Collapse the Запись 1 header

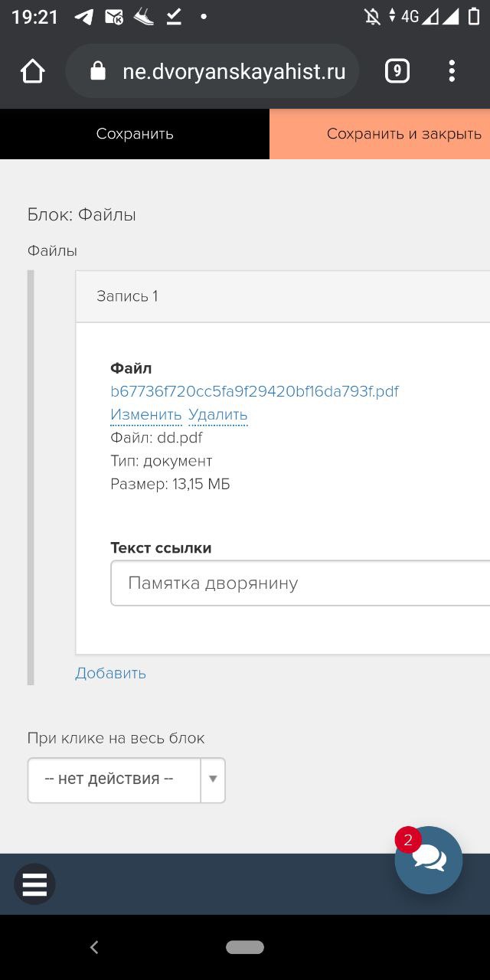[x=283, y=296]
